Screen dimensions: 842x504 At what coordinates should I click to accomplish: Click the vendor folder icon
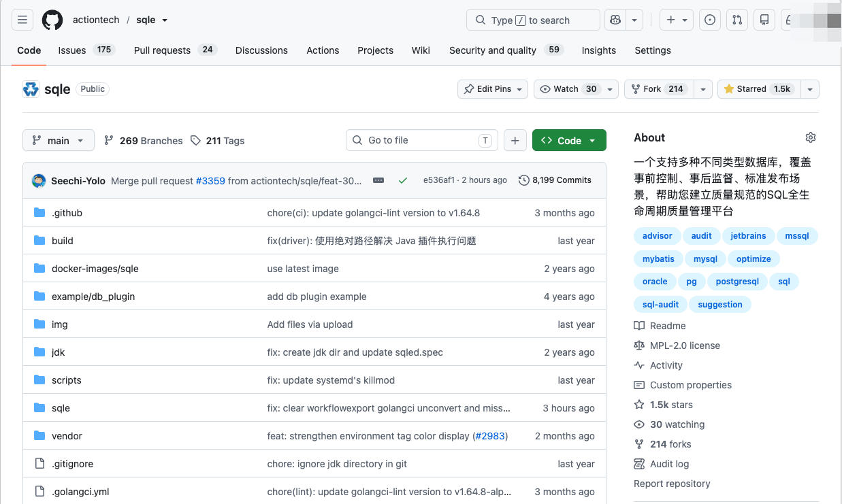[x=39, y=436]
